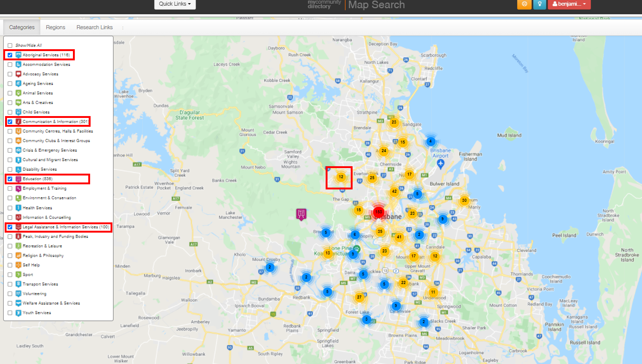Image resolution: width=642 pixels, height=364 pixels.
Task: Click the Arts & Creatives category icon
Action: pyautogui.click(x=19, y=103)
